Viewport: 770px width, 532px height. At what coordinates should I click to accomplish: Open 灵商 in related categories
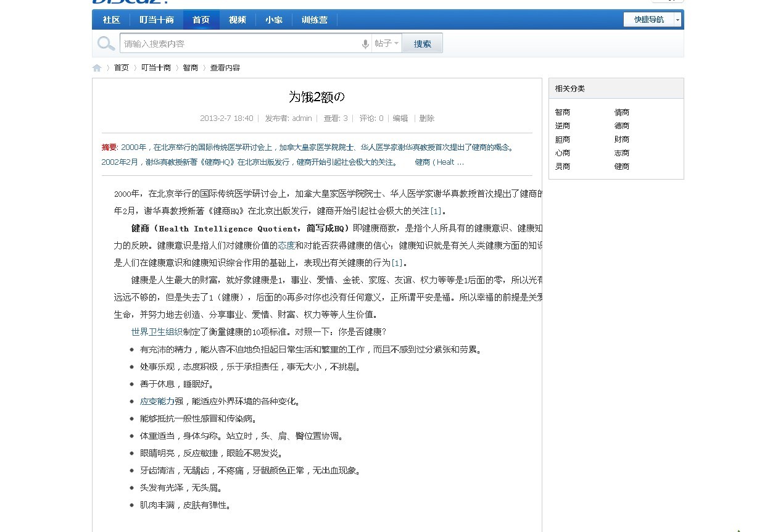(563, 167)
